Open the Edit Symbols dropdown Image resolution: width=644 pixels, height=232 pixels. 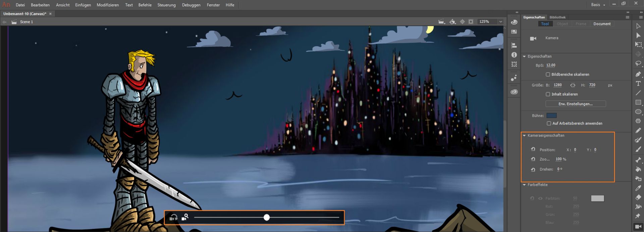[452, 21]
